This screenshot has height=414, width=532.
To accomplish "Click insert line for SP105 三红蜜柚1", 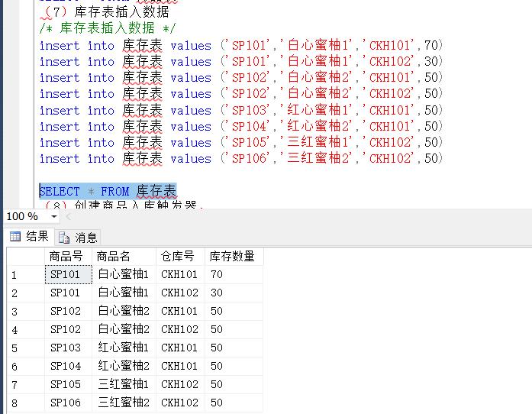I will click(x=241, y=142).
